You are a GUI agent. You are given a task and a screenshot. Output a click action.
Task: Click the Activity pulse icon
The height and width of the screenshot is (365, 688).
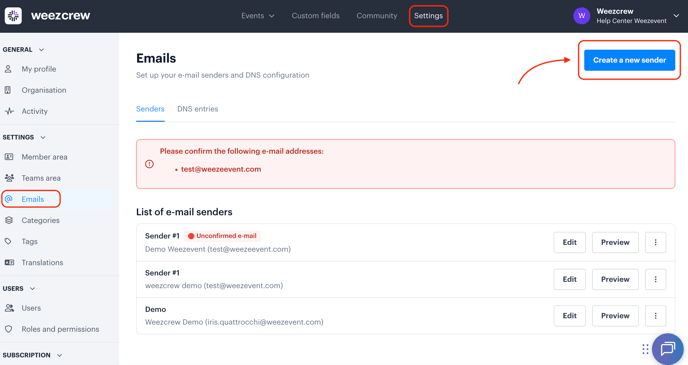coord(9,111)
